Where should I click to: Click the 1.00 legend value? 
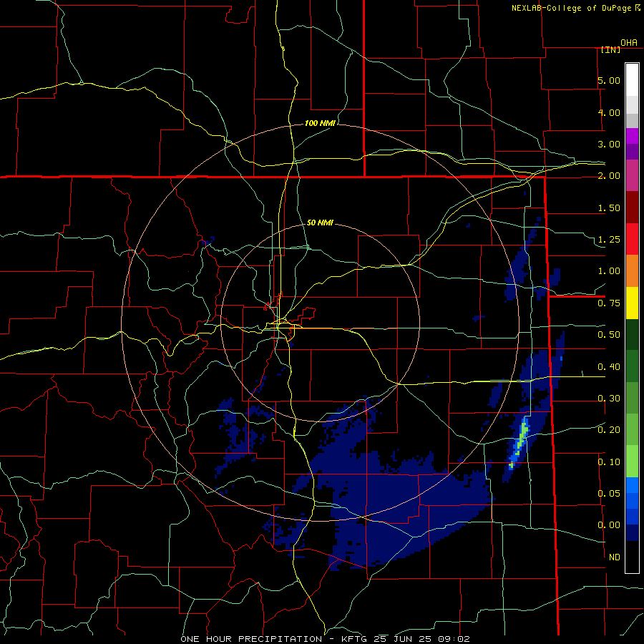pyautogui.click(x=609, y=271)
